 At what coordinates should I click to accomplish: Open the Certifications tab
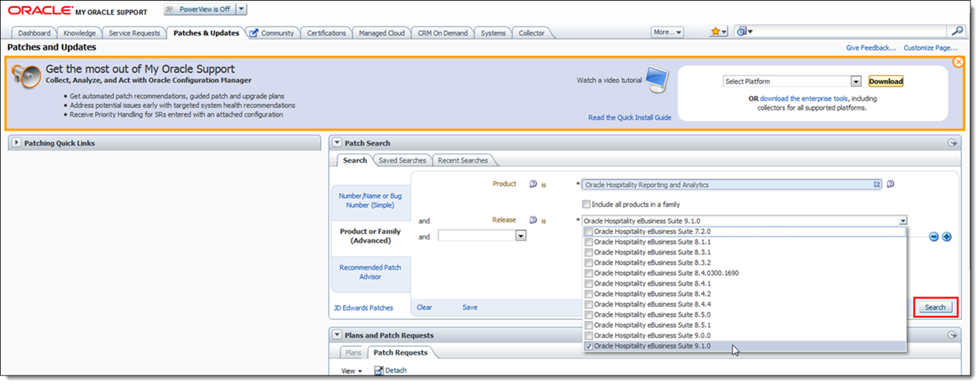tap(326, 32)
